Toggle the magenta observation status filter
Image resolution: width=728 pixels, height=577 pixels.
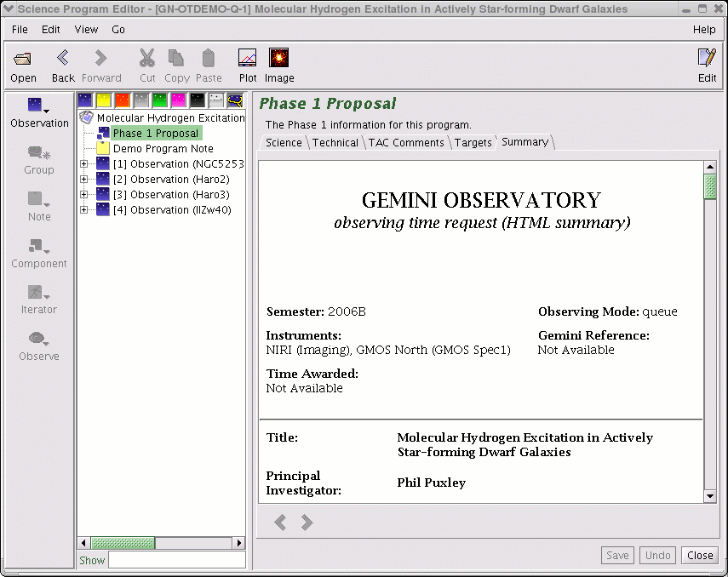(x=178, y=100)
